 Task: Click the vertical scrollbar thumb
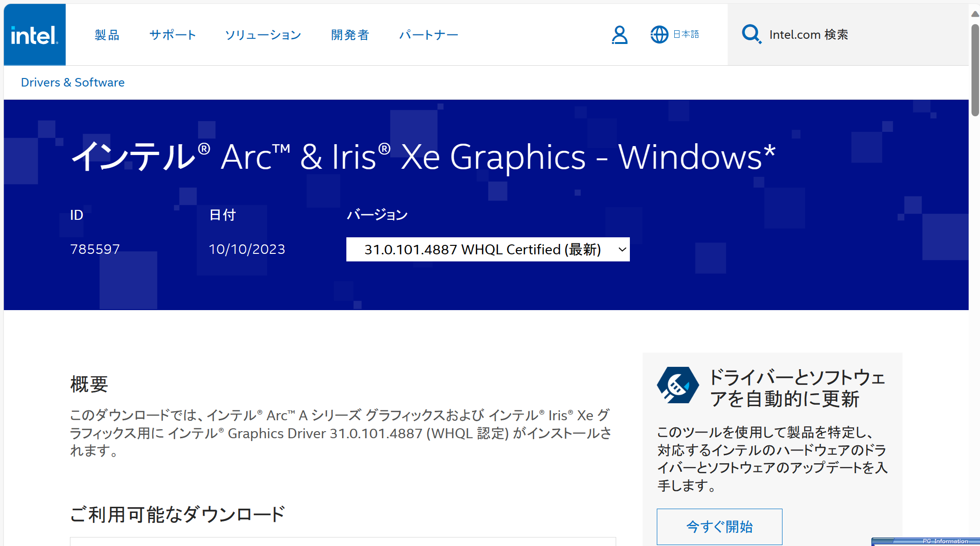(975, 70)
